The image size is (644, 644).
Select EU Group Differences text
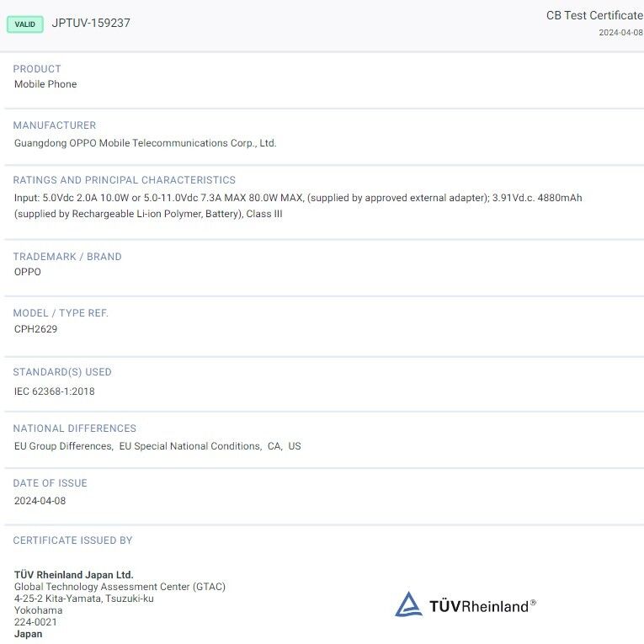64,446
